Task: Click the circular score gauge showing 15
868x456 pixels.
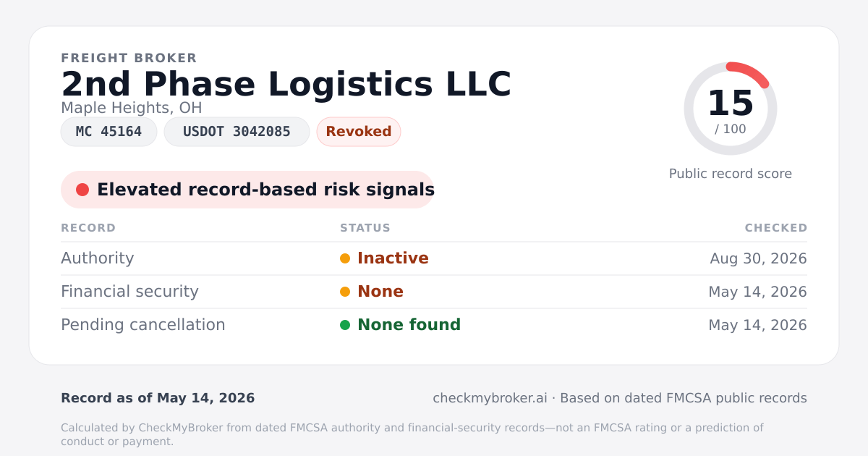Action: coord(731,109)
